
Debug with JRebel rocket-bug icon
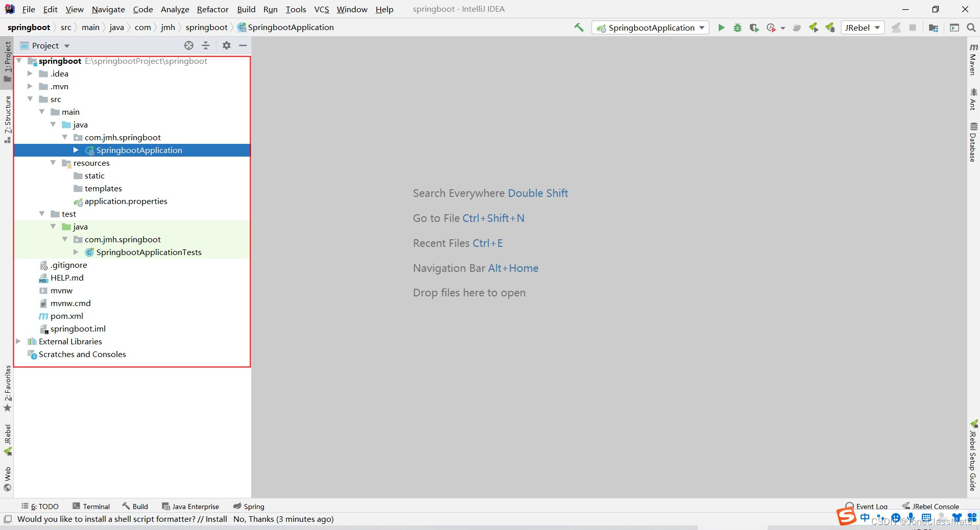[830, 28]
